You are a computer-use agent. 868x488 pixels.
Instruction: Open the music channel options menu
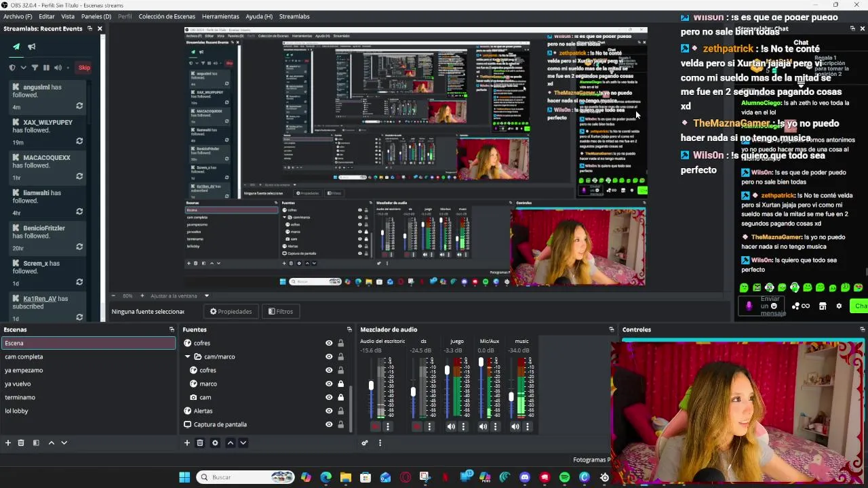(528, 427)
